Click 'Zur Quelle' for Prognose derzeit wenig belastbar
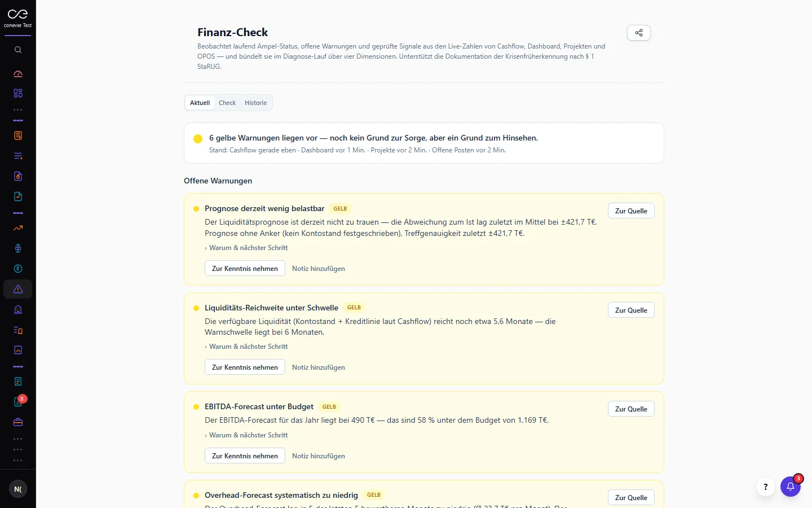This screenshot has width=812, height=508. 631,211
